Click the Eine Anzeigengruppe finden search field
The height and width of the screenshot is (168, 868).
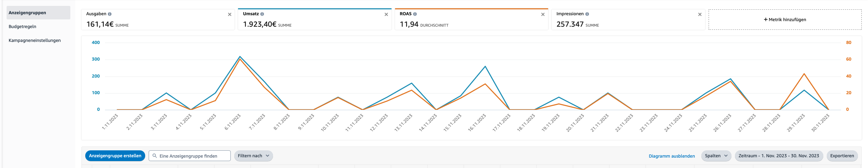pyautogui.click(x=193, y=156)
